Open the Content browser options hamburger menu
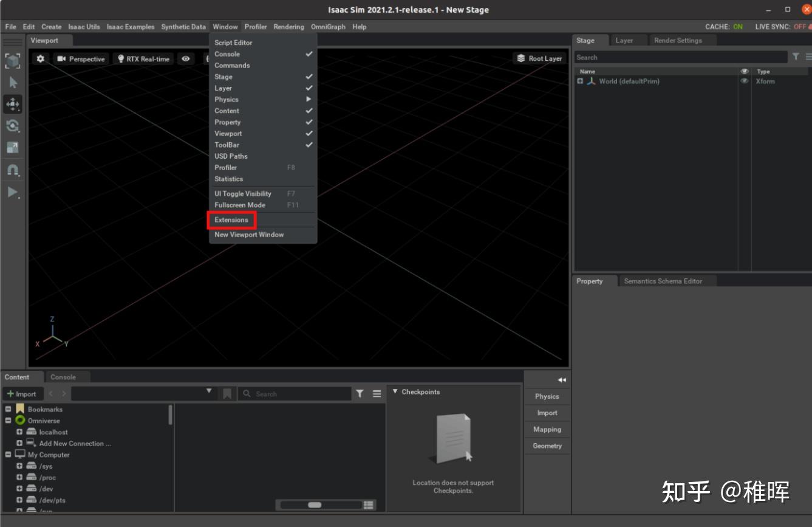 point(377,394)
